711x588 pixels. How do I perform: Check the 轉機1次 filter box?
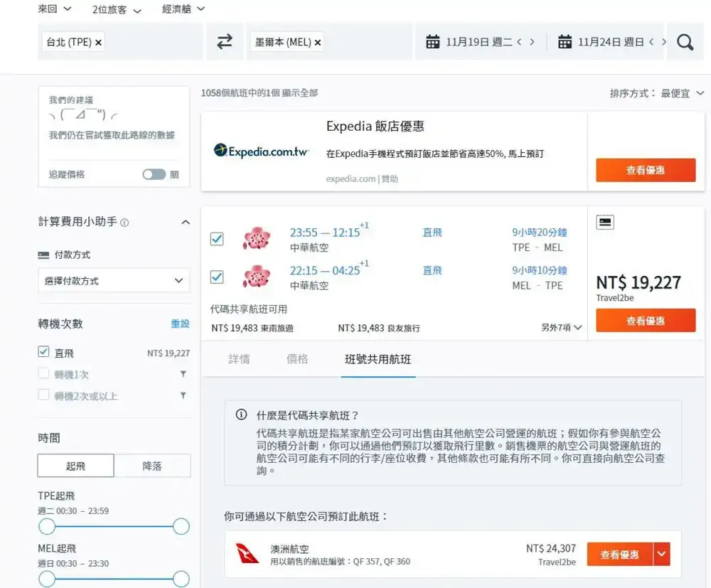(x=43, y=373)
